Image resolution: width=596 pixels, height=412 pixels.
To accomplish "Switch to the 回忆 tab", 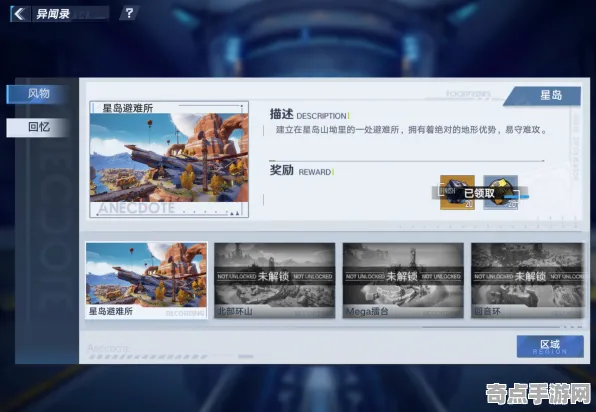I will [38, 127].
